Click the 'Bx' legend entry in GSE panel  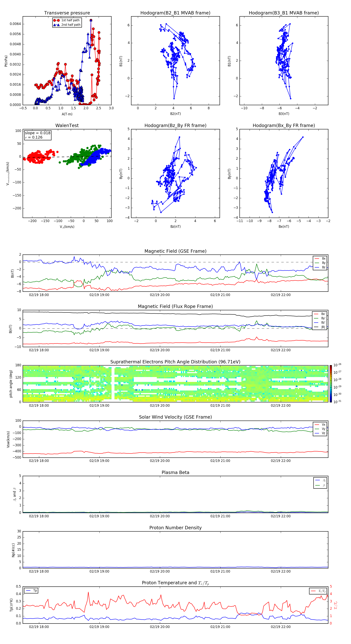pos(320,259)
